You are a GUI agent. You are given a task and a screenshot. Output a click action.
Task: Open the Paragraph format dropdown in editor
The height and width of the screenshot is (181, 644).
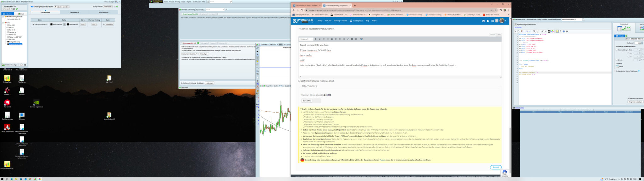[306, 39]
